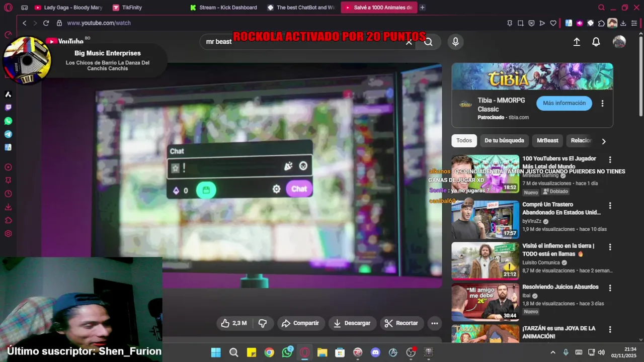This screenshot has width=644, height=362.
Task: Open Telegram in the Opera sidebar
Action: [x=8, y=134]
